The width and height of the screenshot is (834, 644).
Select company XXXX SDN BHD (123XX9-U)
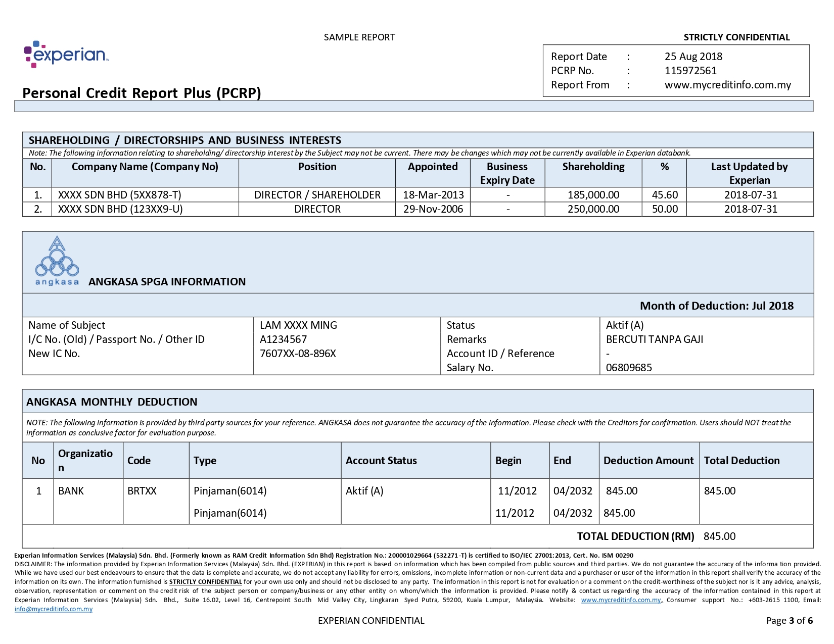click(120, 209)
